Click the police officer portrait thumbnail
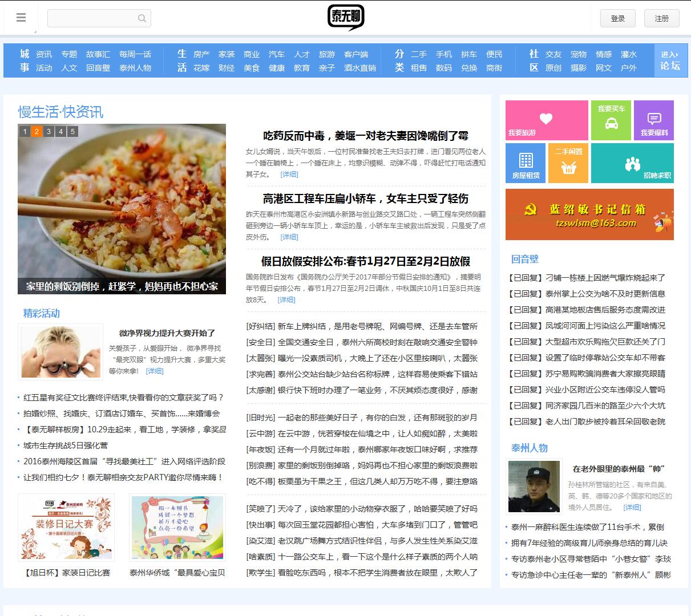This screenshot has height=616, width=691. (x=534, y=487)
